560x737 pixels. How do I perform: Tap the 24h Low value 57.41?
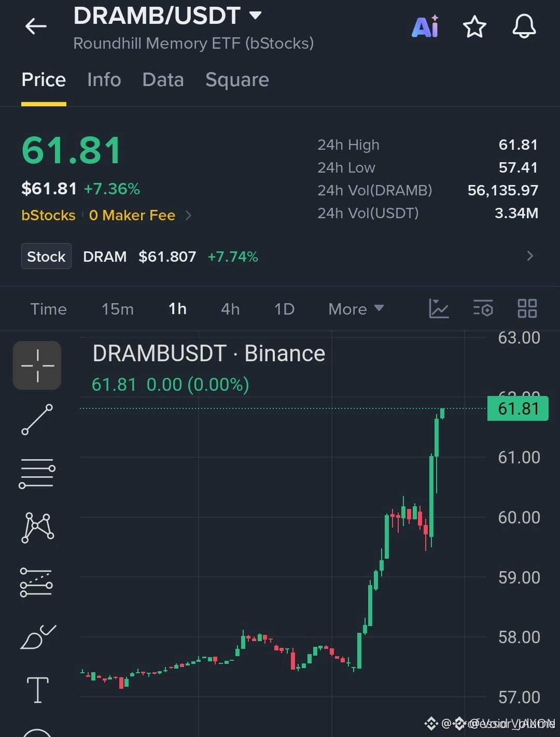tap(518, 167)
